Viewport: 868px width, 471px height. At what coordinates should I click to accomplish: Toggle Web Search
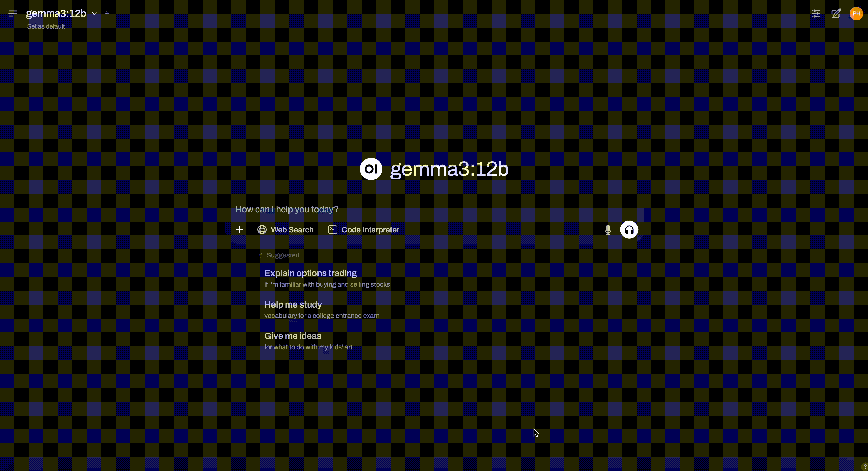[285, 230]
